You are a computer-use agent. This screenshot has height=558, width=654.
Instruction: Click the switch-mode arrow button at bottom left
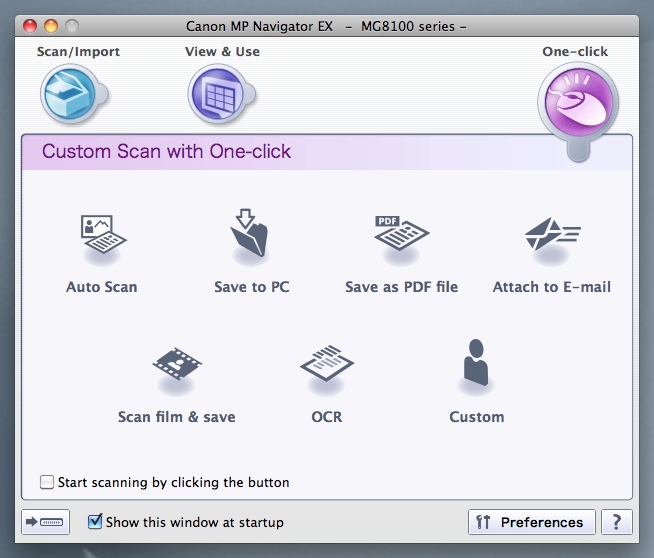coord(46,522)
